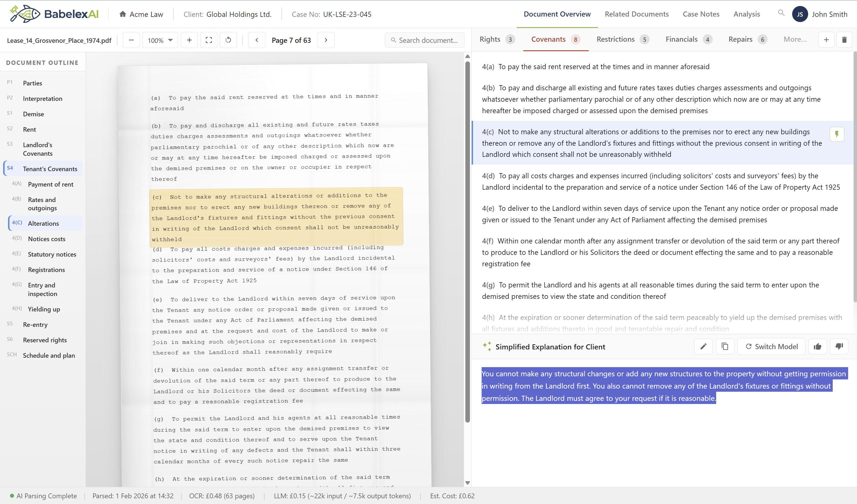Viewport: 857px width, 504px height.
Task: Open the More... categories dropdown
Action: [x=795, y=39]
